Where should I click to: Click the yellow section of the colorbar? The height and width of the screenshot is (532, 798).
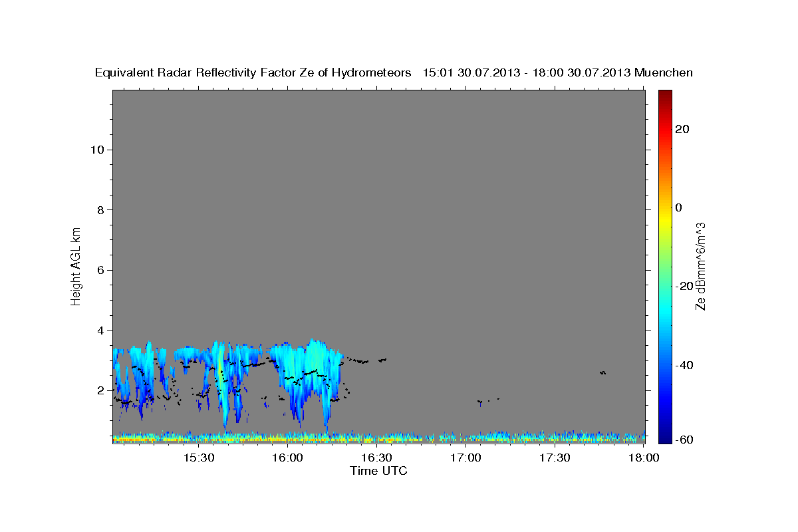point(664,219)
